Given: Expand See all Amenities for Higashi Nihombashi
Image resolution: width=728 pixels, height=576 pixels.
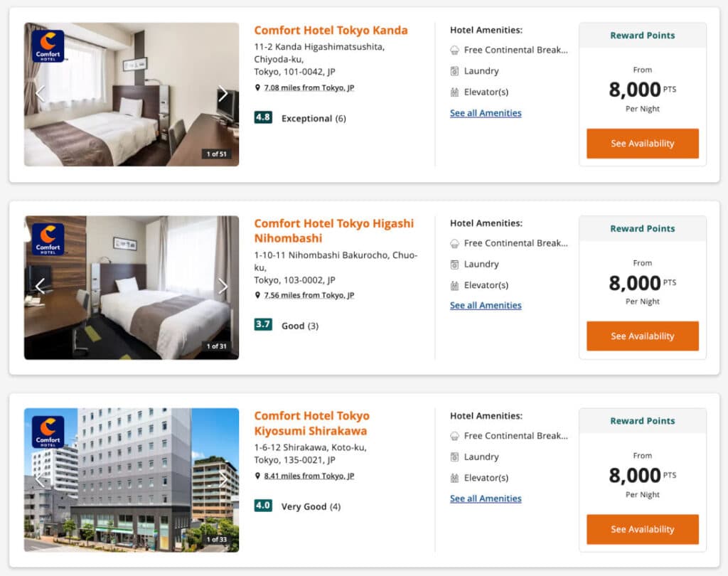Looking at the screenshot, I should [x=486, y=306].
